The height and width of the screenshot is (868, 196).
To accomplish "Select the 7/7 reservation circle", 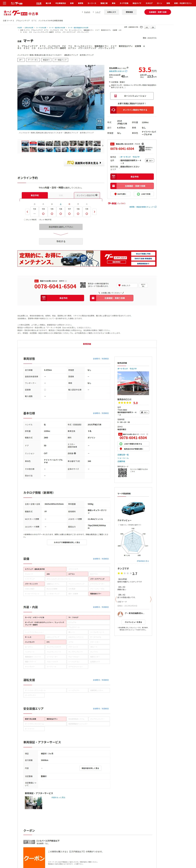I will click(x=69, y=214).
